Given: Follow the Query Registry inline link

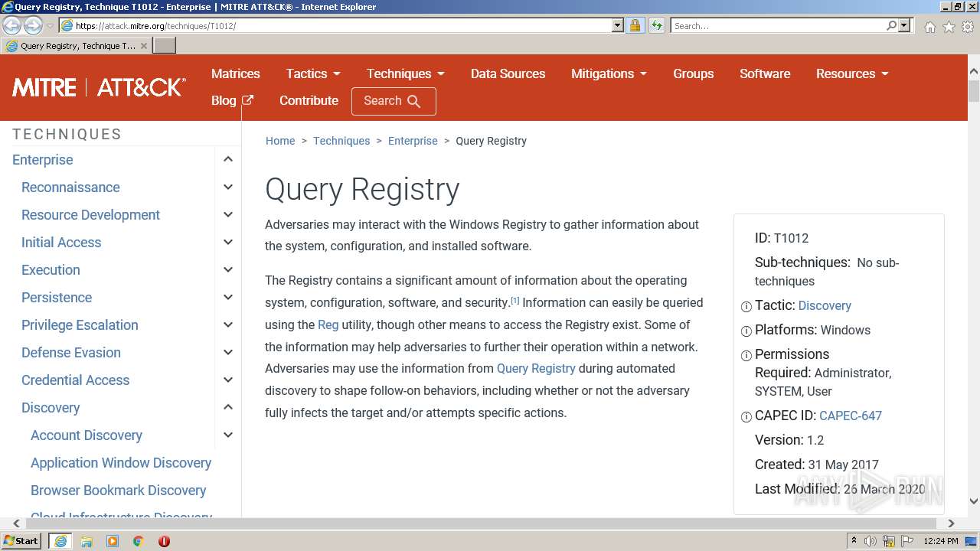Looking at the screenshot, I should click(536, 368).
